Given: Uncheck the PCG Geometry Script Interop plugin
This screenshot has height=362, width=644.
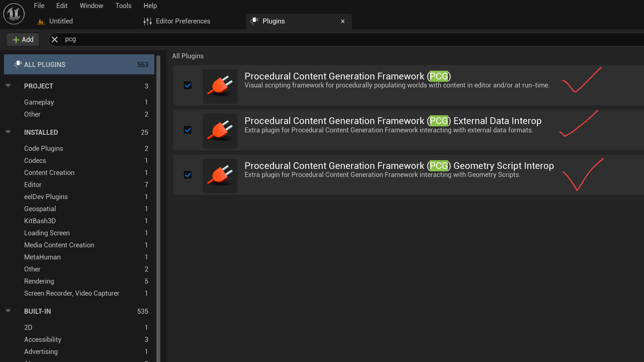Looking at the screenshot, I should 188,175.
